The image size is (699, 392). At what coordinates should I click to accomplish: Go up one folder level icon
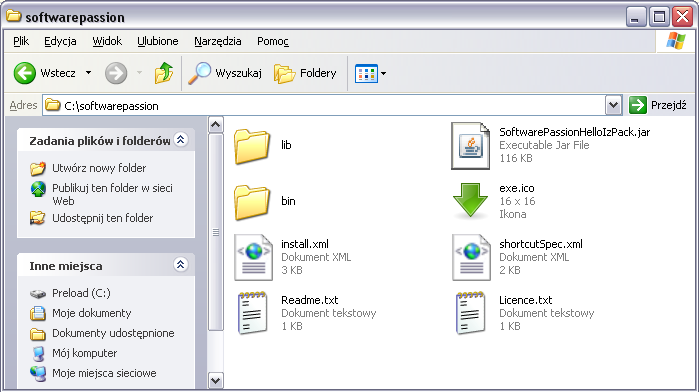[164, 73]
